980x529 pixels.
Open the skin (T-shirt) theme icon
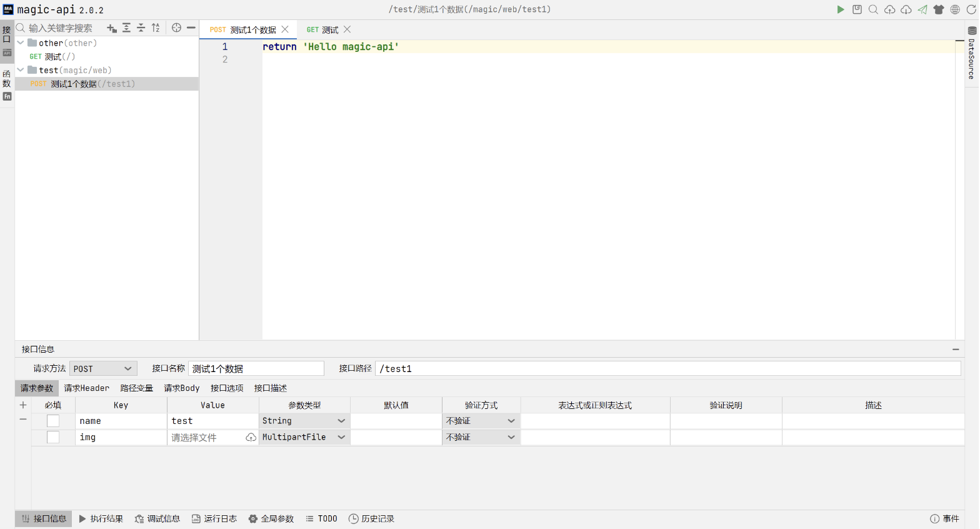coord(939,9)
